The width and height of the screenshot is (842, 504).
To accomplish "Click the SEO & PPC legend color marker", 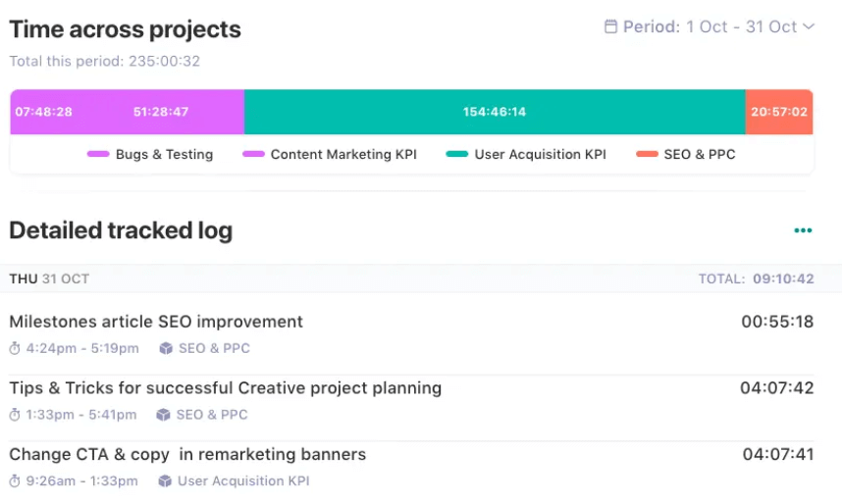I will [647, 154].
